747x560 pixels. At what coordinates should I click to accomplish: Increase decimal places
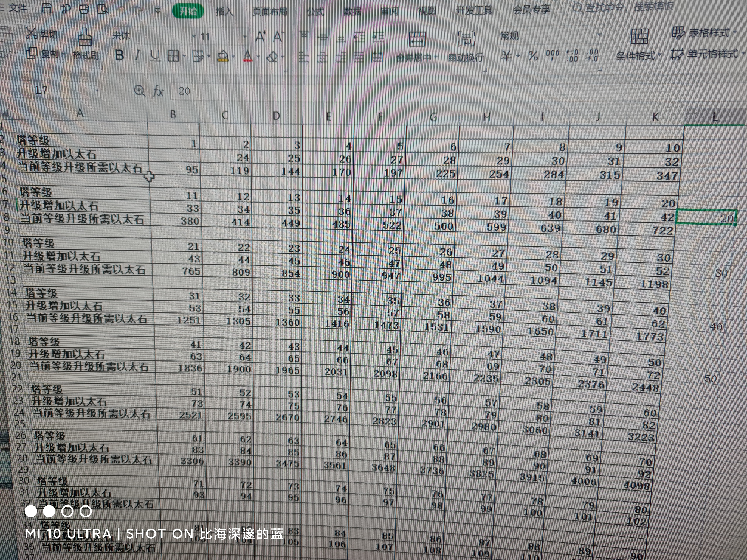[x=572, y=55]
